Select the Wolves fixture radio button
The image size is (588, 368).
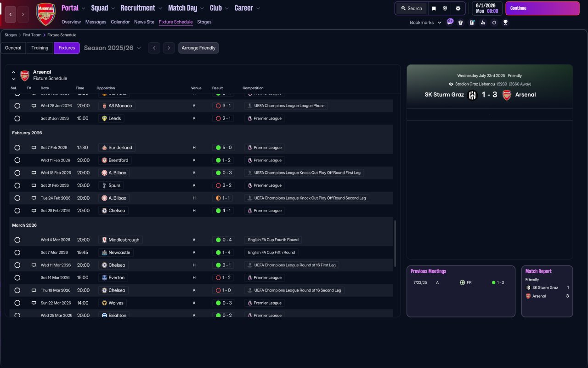point(17,303)
